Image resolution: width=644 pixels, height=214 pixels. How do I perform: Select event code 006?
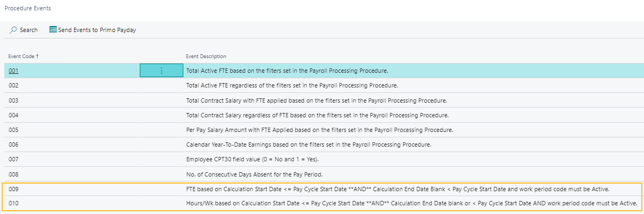tap(14, 144)
